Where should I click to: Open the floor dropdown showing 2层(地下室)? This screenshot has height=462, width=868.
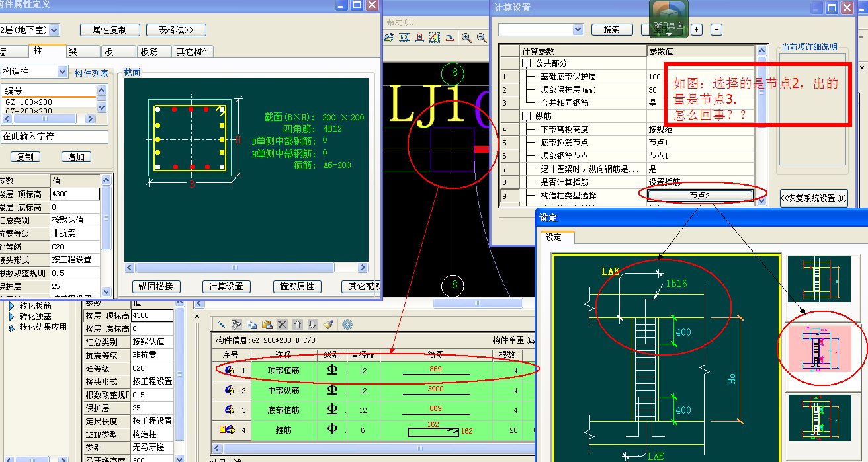coord(54,30)
